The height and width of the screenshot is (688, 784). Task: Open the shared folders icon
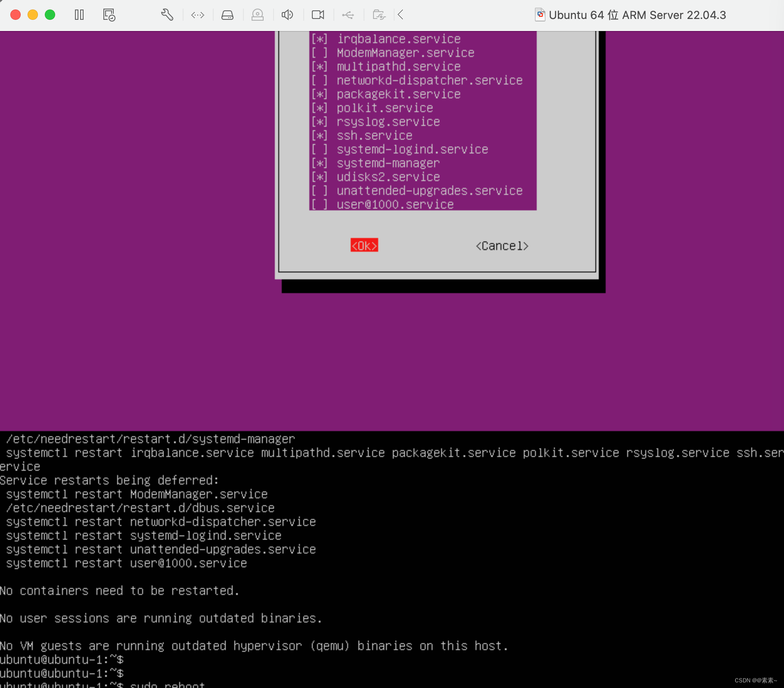[x=379, y=15]
